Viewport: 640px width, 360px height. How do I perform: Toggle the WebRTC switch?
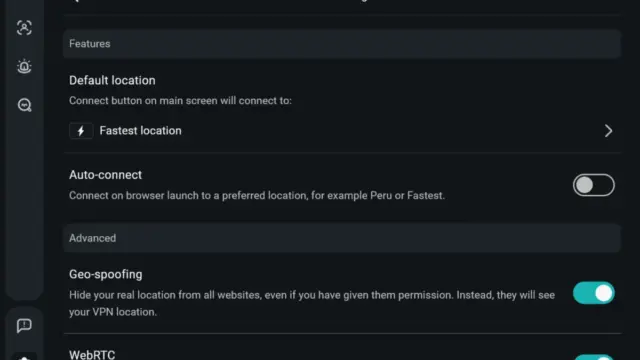(593, 357)
